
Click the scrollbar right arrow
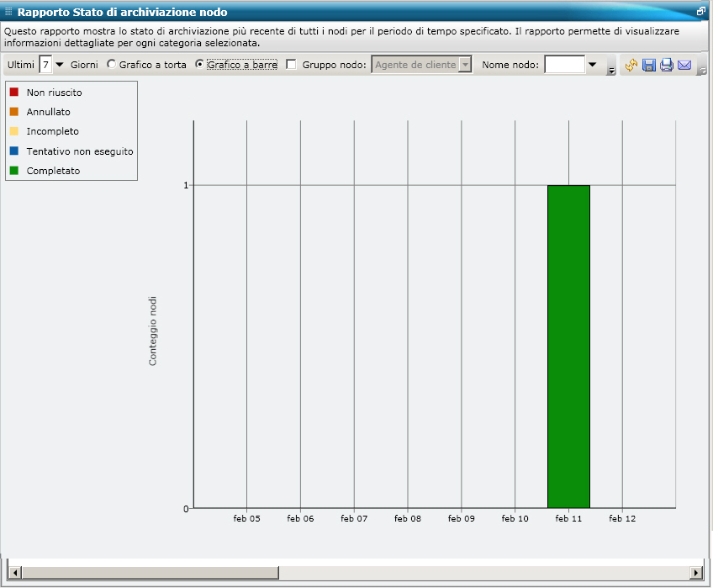click(695, 573)
